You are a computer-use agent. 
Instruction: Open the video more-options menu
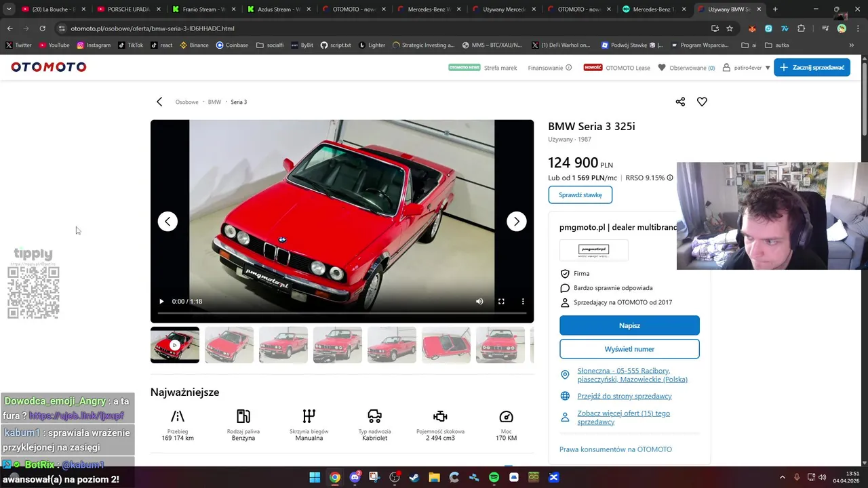523,302
